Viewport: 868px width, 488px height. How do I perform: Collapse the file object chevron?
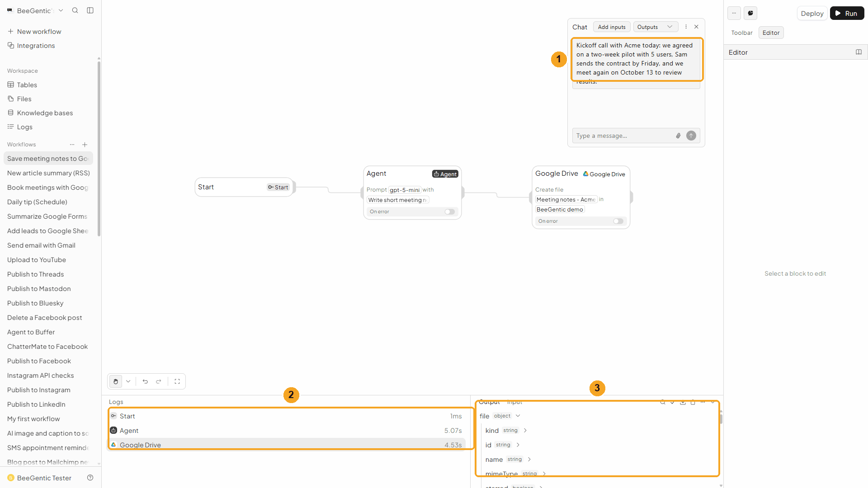click(518, 416)
